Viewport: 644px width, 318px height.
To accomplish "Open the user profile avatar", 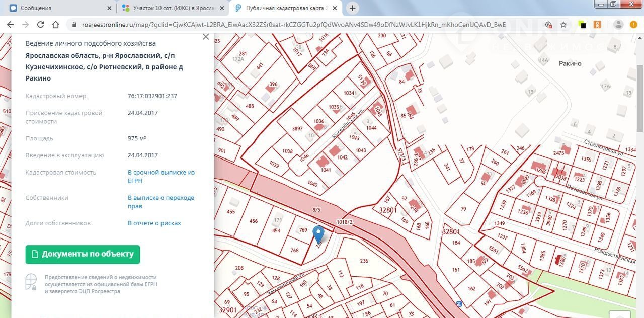I will (x=618, y=25).
